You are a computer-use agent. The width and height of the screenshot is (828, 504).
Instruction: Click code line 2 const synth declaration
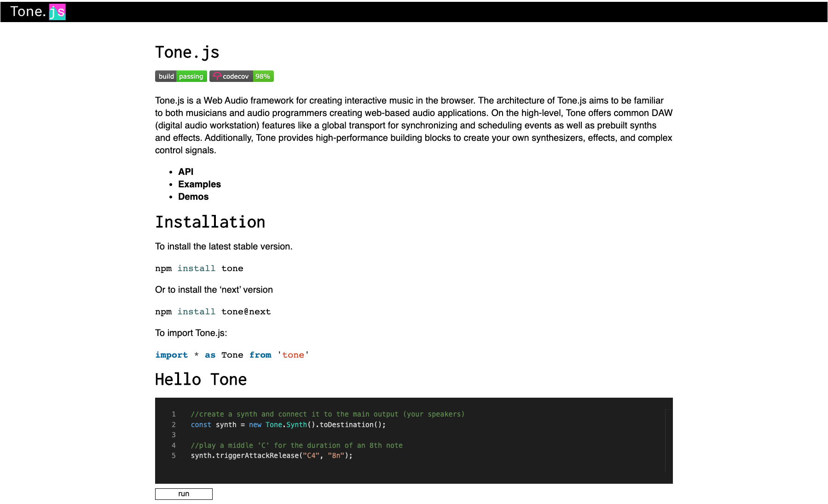[288, 425]
